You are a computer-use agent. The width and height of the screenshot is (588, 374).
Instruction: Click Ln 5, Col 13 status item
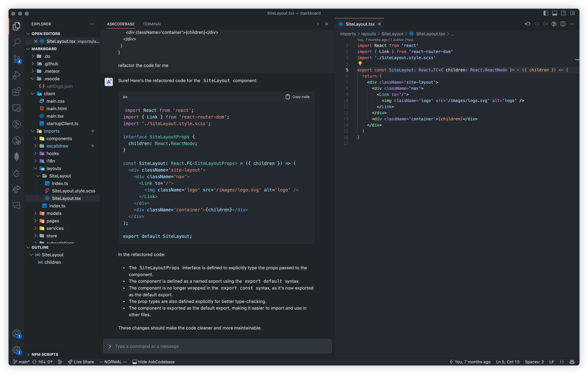507,362
